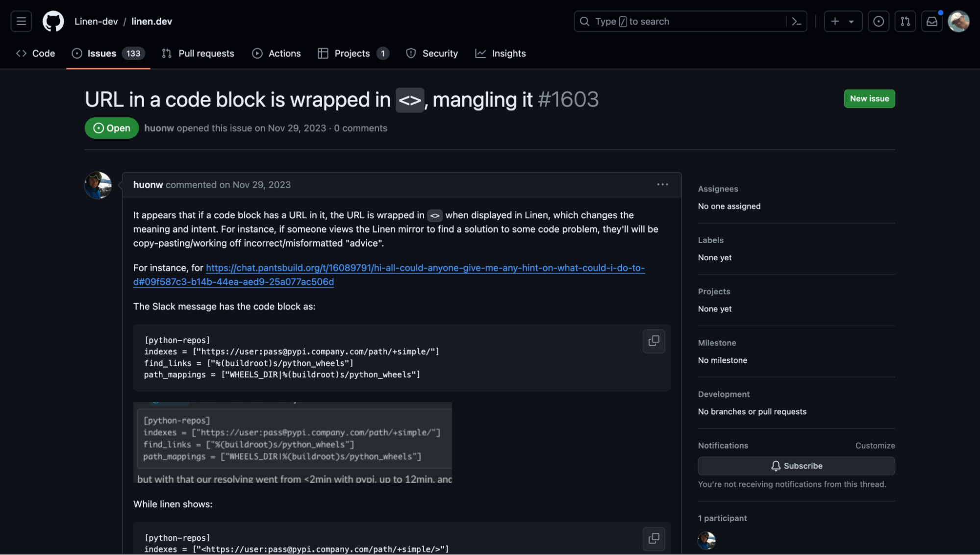Open the hamburger navigation menu

(x=21, y=22)
